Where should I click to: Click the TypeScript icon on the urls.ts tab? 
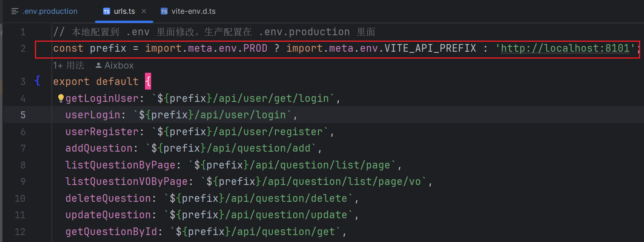click(x=107, y=11)
